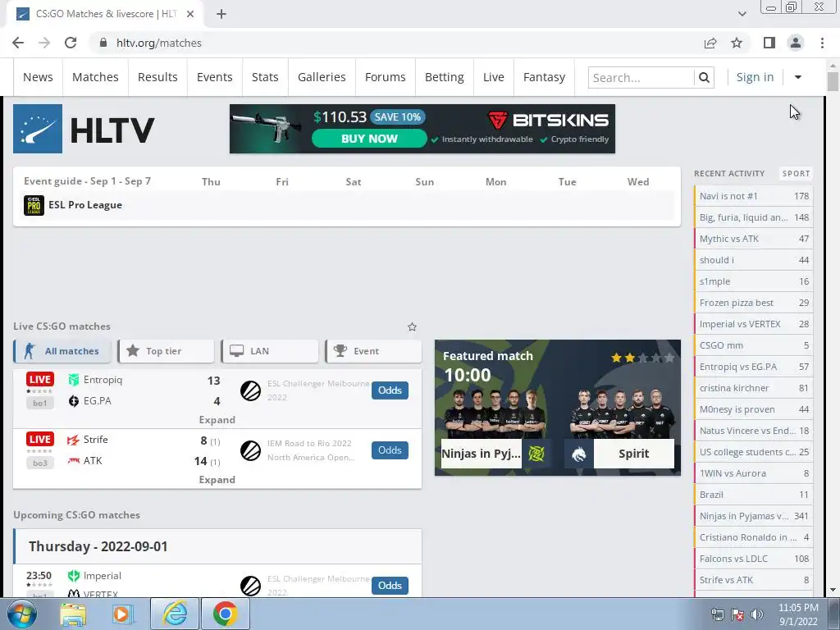Click the Live menu item
840x630 pixels.
pos(493,78)
